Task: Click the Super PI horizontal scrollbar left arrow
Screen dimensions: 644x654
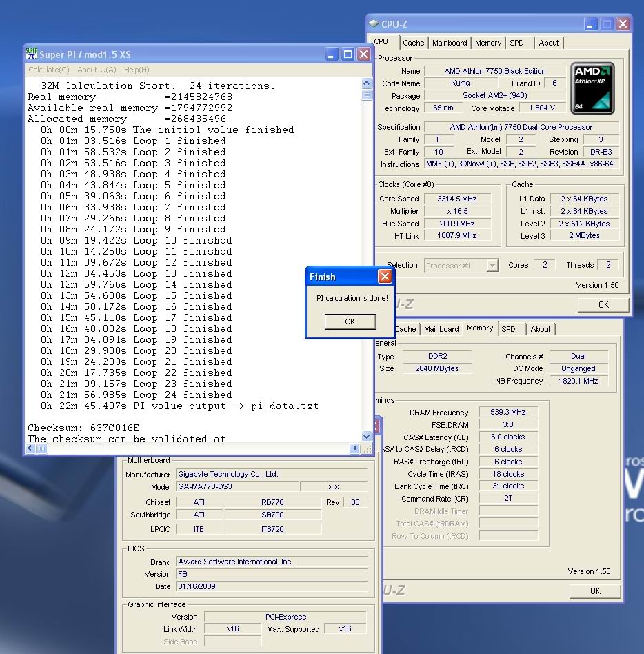Action: tap(30, 448)
